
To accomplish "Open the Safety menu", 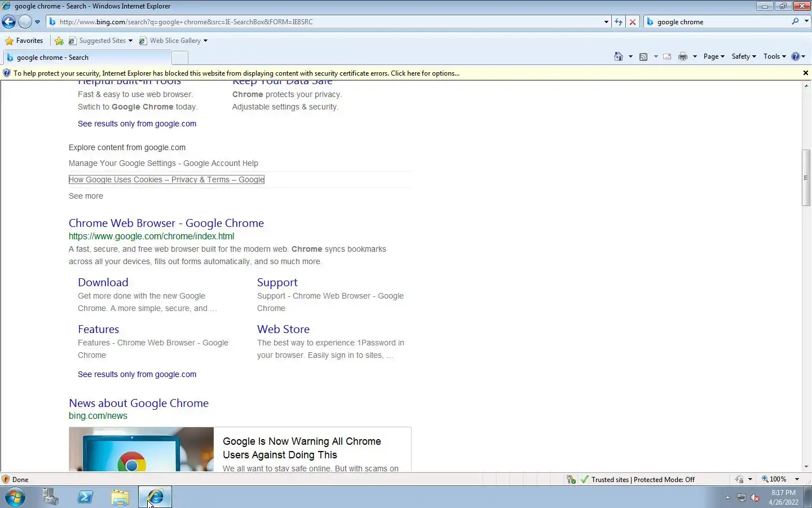I will tap(744, 56).
